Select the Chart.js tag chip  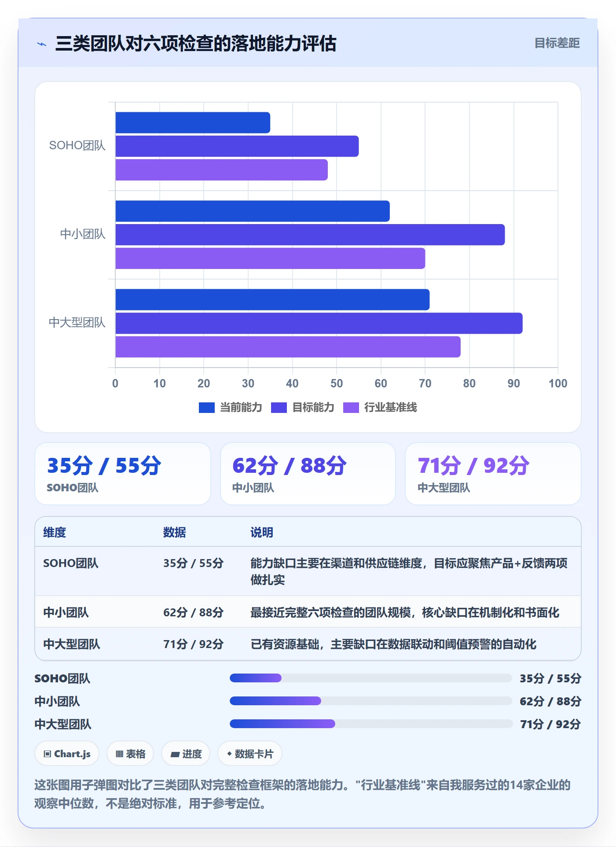67,754
